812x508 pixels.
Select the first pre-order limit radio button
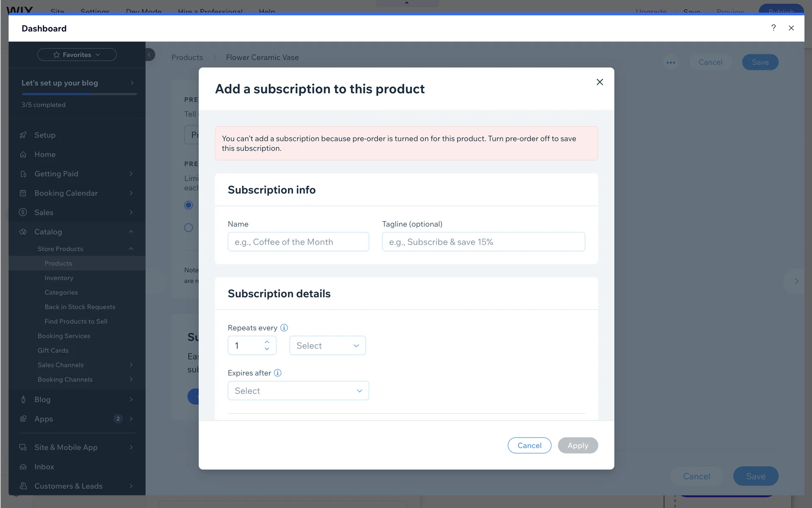click(189, 205)
